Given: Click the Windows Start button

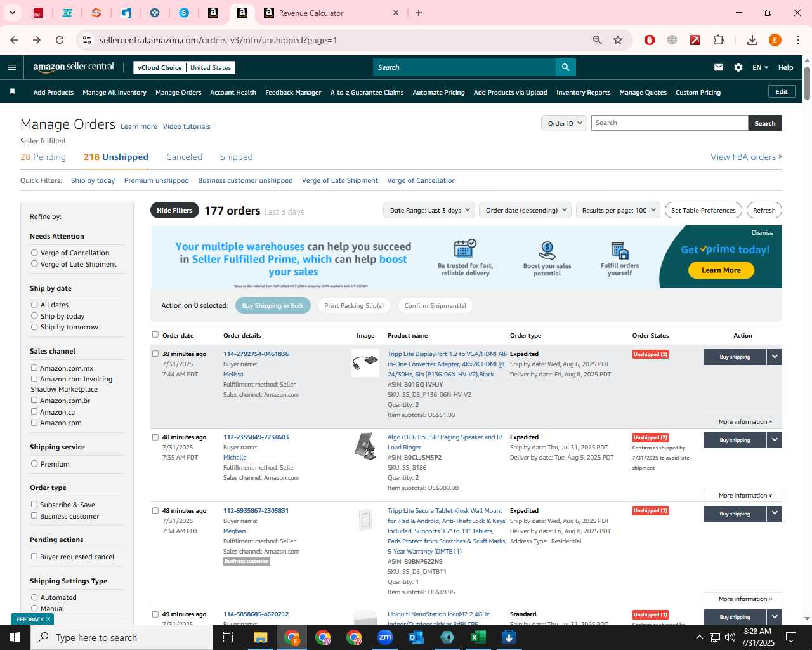Looking at the screenshot, I should click(x=15, y=637).
